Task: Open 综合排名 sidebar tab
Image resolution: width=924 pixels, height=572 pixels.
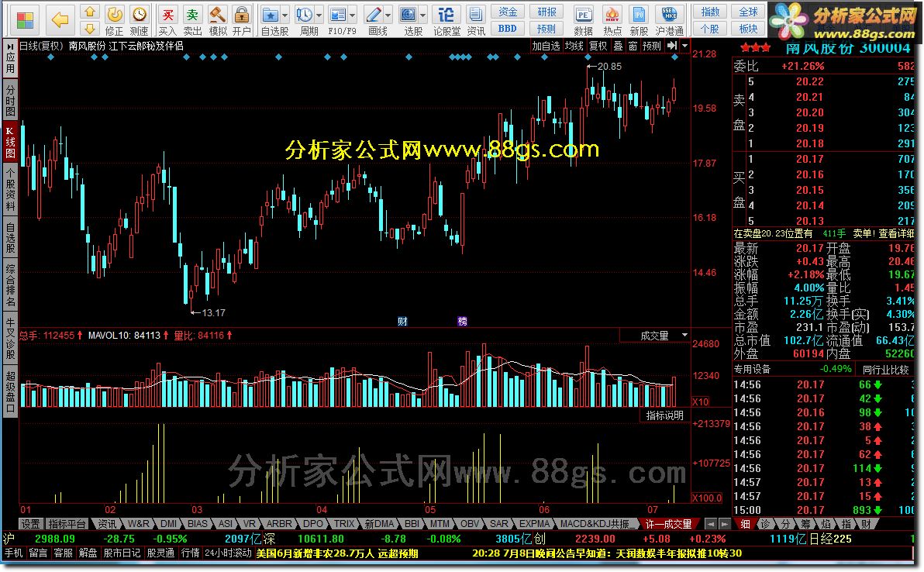Action: point(10,286)
